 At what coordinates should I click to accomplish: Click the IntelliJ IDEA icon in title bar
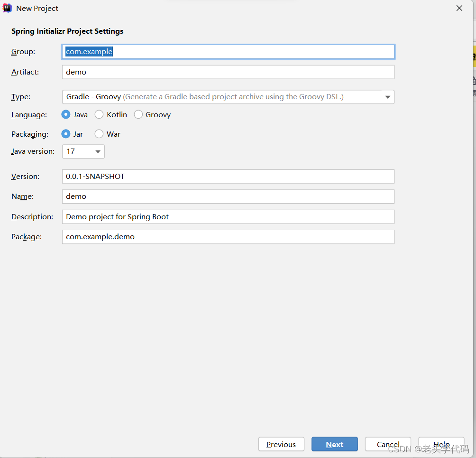(7, 8)
